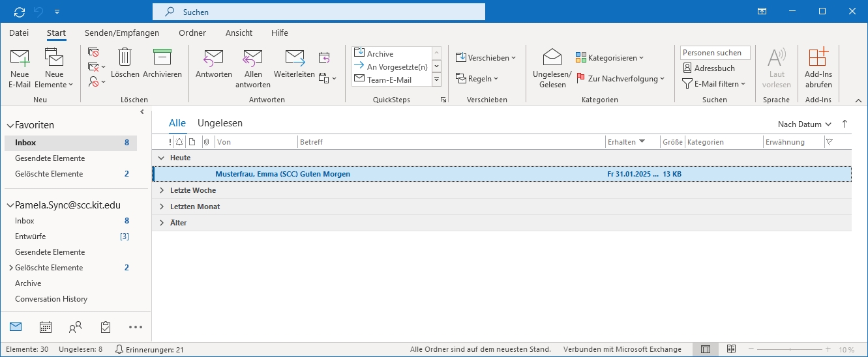Expand Gelöschte Elemente in the account tree
The height and width of the screenshot is (357, 868).
pyautogui.click(x=10, y=268)
